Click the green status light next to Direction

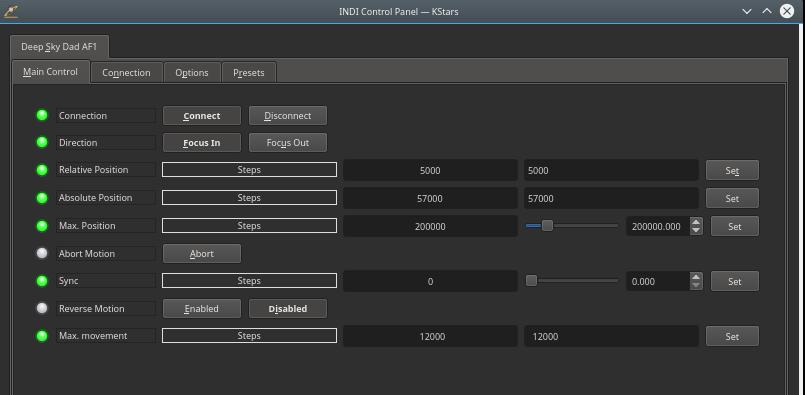pyautogui.click(x=42, y=142)
